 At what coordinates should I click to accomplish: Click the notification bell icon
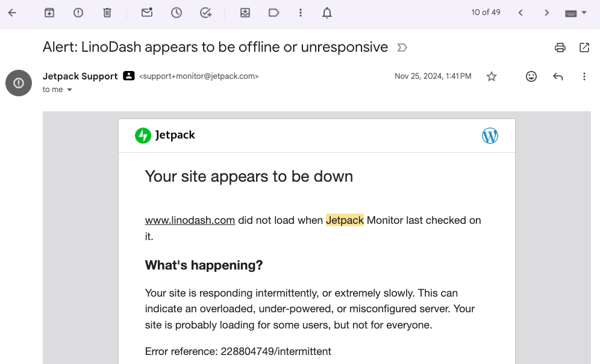click(327, 13)
